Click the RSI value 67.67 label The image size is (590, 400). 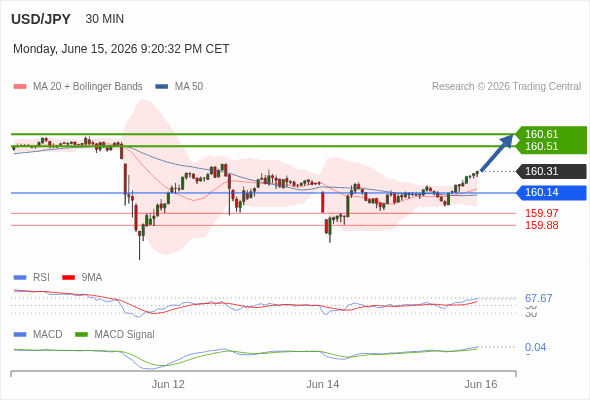pos(538,298)
